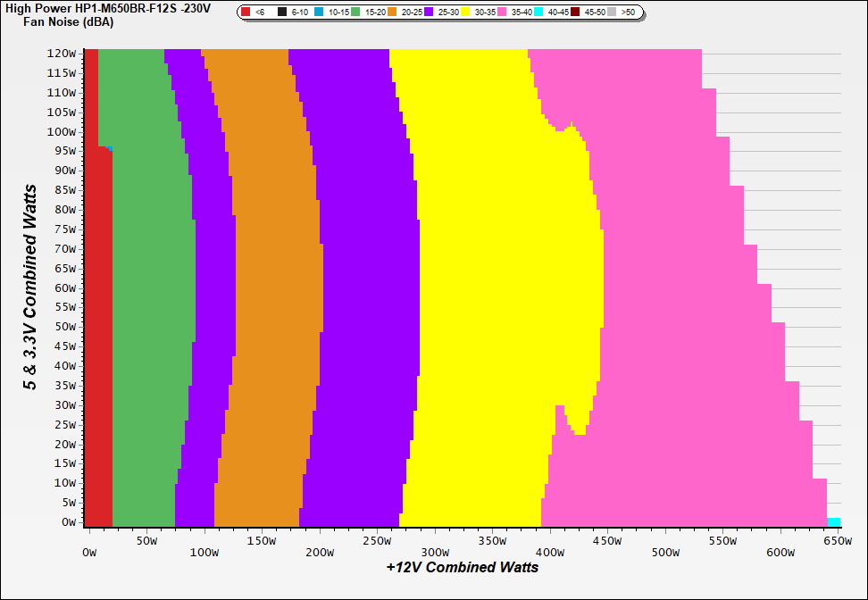
Task: Click the green 15-20 legend swatch
Action: click(x=355, y=12)
